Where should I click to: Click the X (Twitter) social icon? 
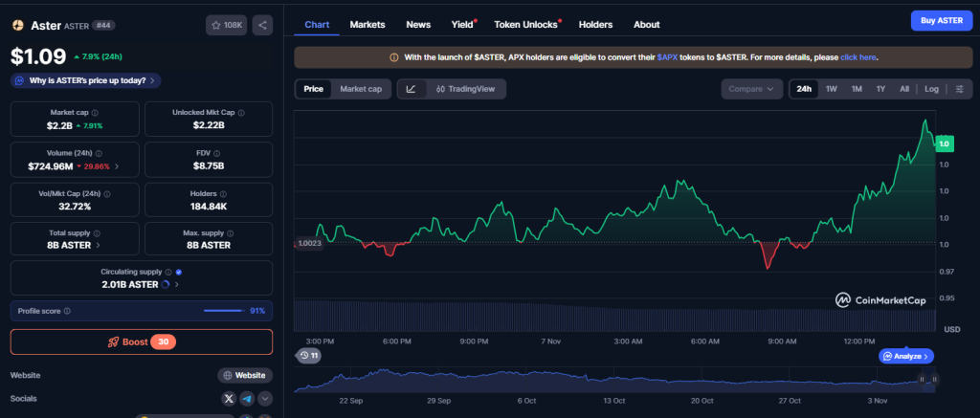[x=229, y=399]
